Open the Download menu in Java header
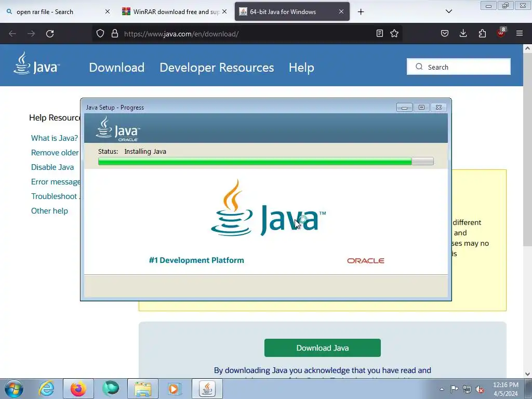Viewport: 532px width, 399px height. click(117, 68)
